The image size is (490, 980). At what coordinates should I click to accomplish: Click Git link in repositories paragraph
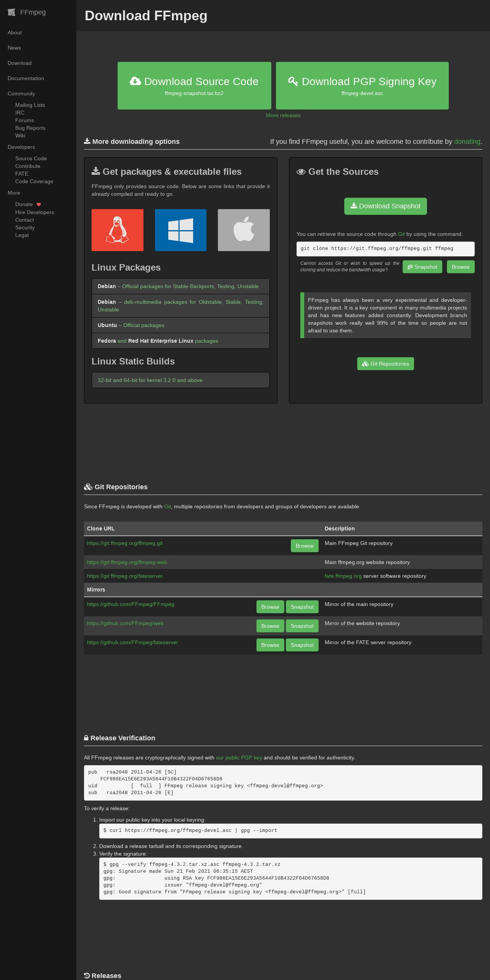[x=168, y=506]
